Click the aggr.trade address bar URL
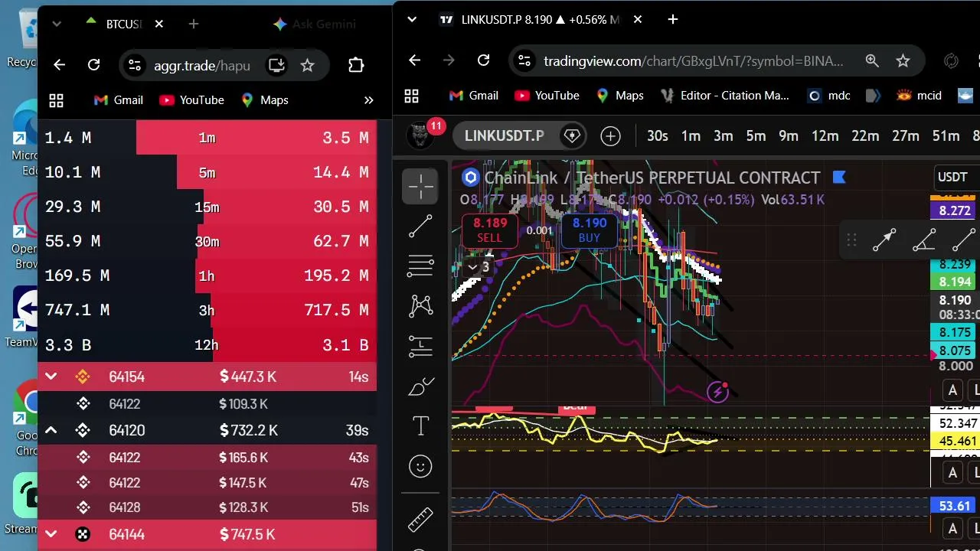 202,65
